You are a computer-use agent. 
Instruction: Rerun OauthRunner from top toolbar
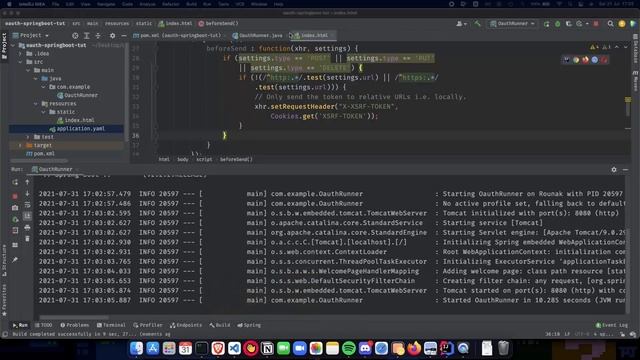click(x=547, y=24)
